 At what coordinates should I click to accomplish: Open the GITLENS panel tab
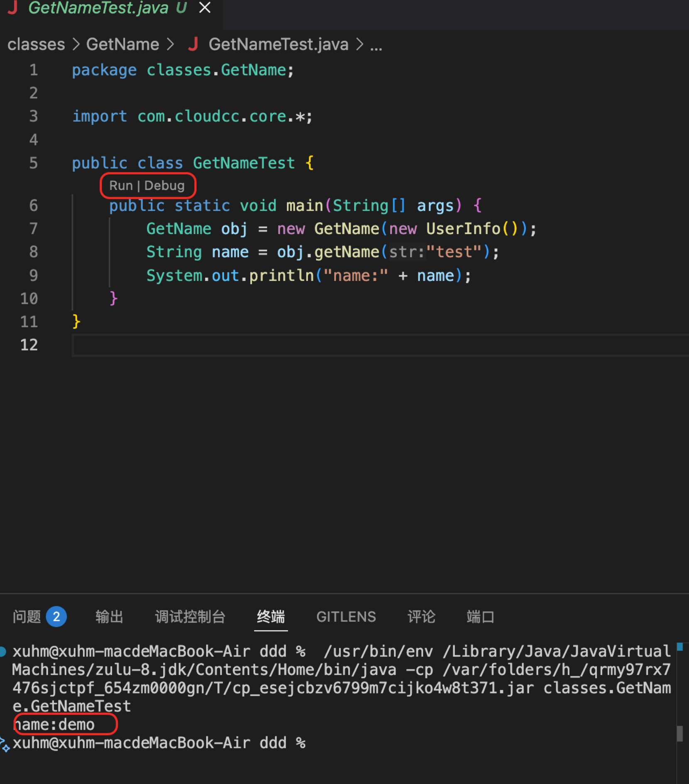(x=346, y=617)
